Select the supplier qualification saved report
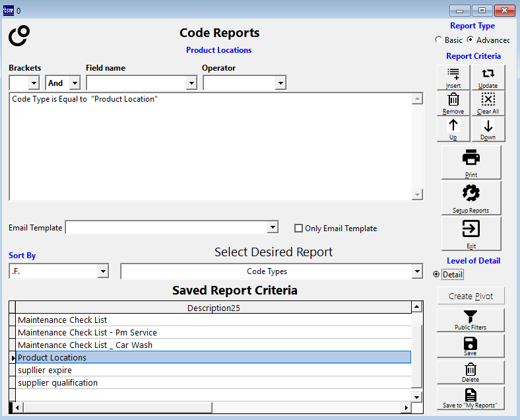The width and height of the screenshot is (520, 420). 57,383
